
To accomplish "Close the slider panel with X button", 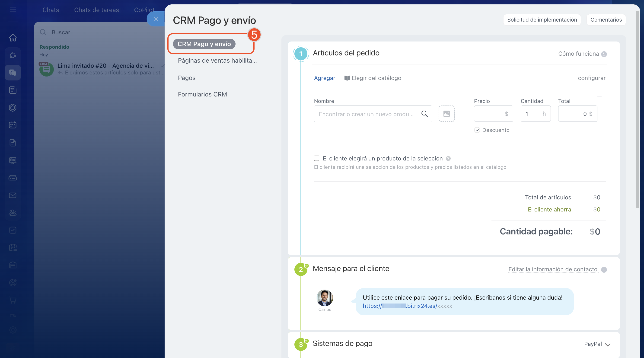I will [x=156, y=19].
